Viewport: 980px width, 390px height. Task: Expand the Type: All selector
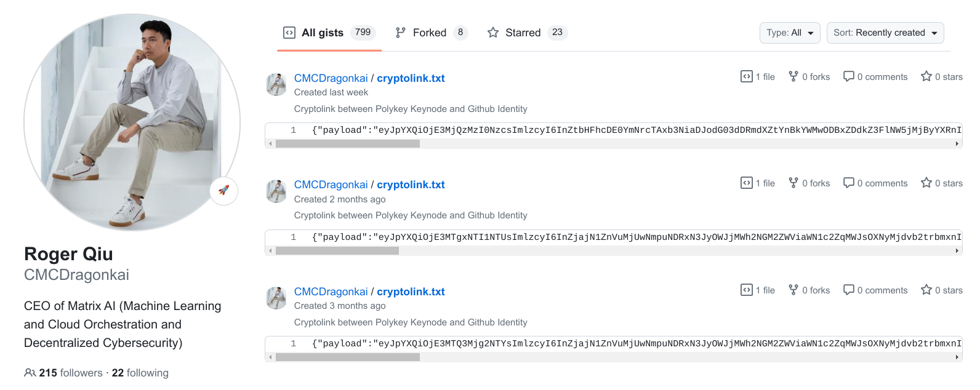pyautogui.click(x=790, y=33)
